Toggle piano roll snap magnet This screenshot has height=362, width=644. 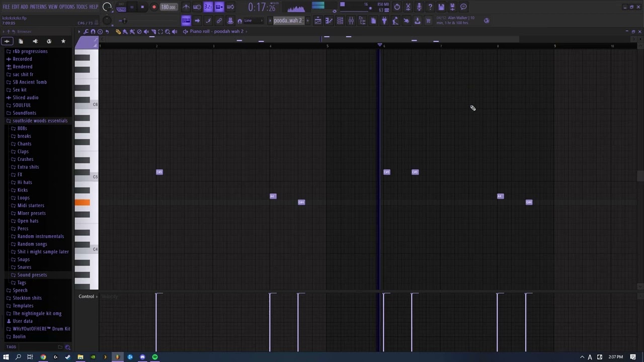tap(93, 32)
